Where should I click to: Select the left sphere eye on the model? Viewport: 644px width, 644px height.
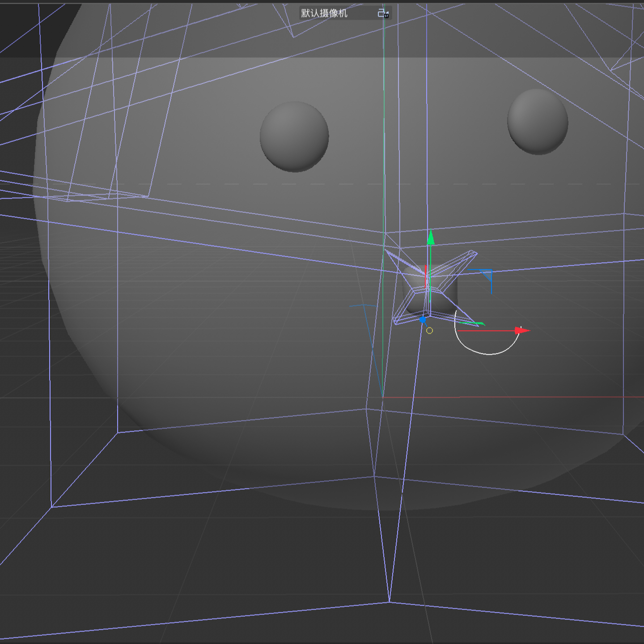tap(294, 136)
